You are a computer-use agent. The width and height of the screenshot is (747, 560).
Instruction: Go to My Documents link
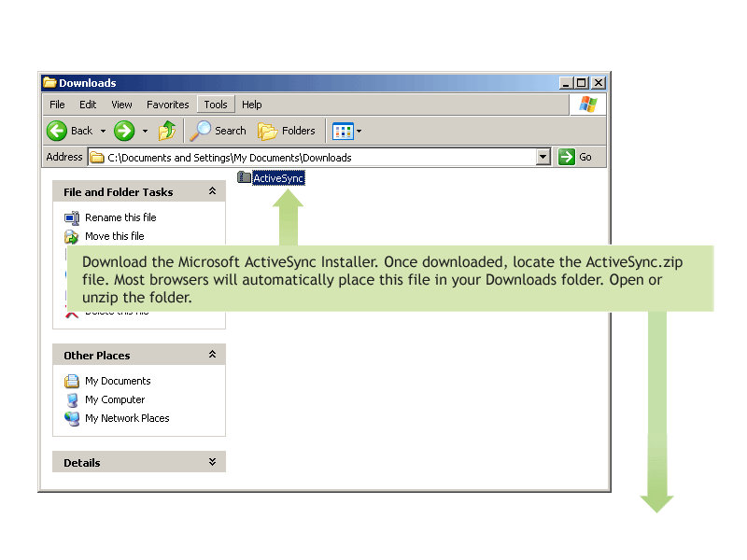118,381
